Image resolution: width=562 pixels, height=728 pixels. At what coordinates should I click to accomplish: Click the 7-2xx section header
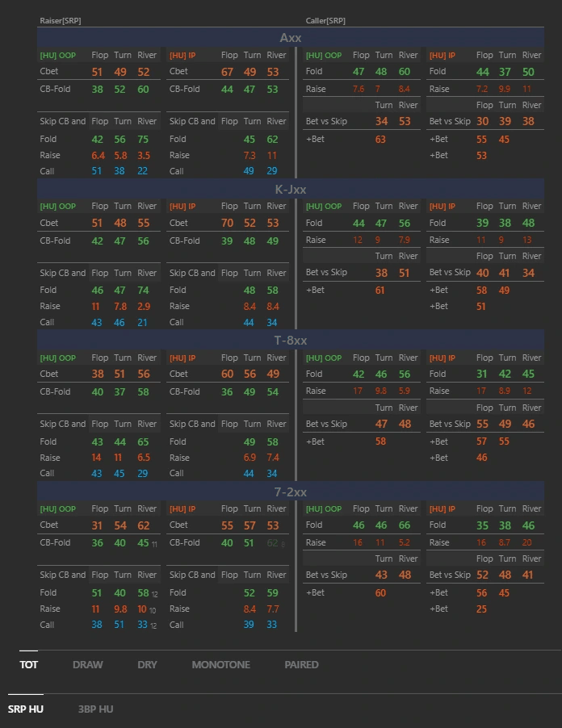[291, 492]
